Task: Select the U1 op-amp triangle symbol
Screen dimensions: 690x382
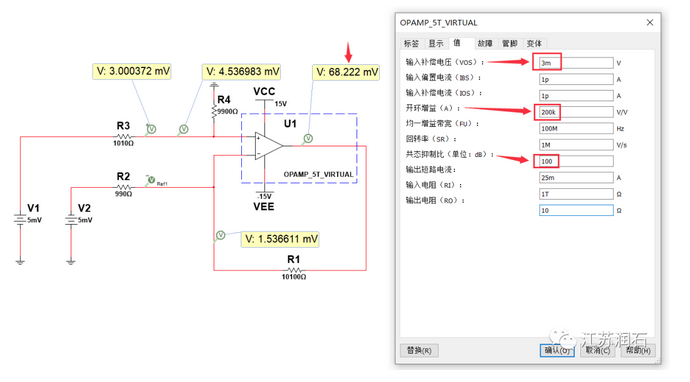Action: pyautogui.click(x=268, y=146)
